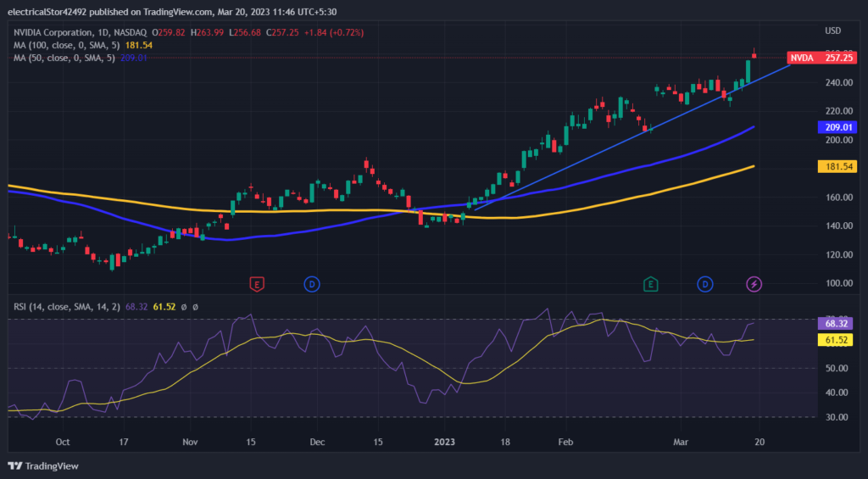Click the 100.00 price axis label
The width and height of the screenshot is (868, 479).
tap(838, 283)
